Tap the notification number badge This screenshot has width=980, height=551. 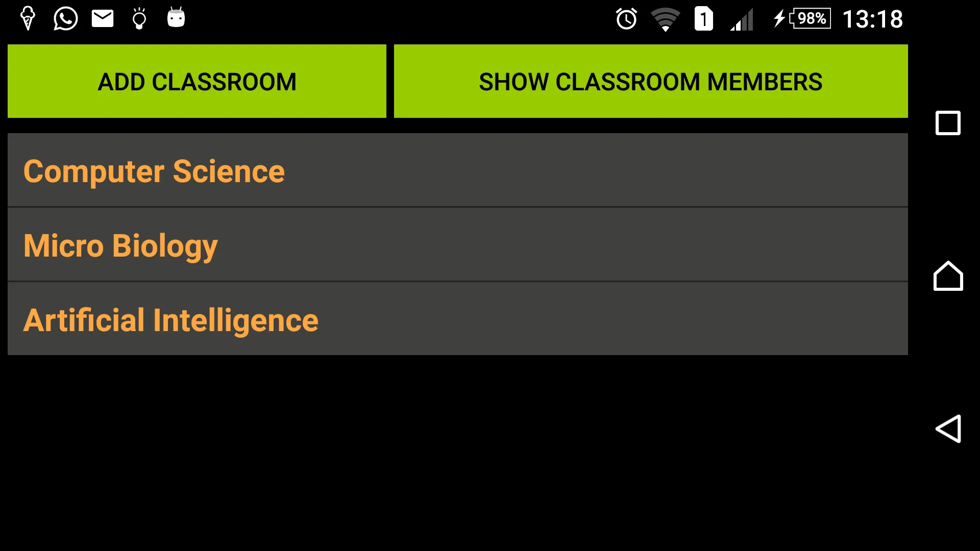click(x=703, y=18)
